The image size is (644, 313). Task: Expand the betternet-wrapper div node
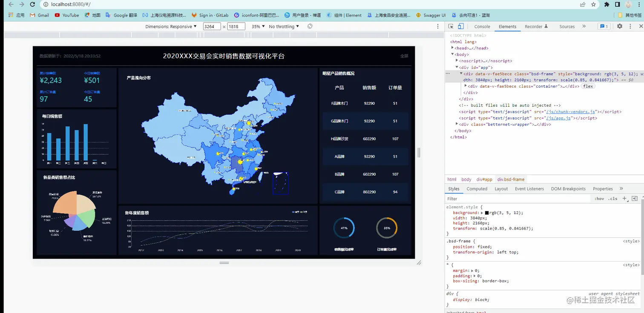coord(457,125)
